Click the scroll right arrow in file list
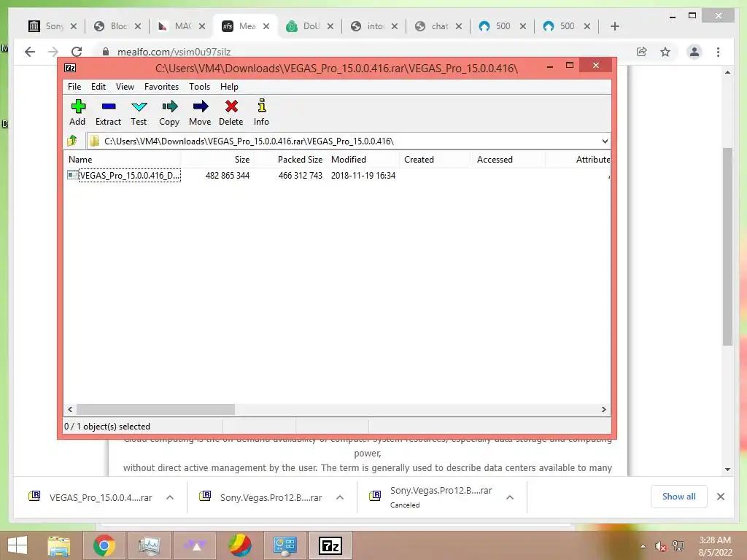 tap(603, 410)
